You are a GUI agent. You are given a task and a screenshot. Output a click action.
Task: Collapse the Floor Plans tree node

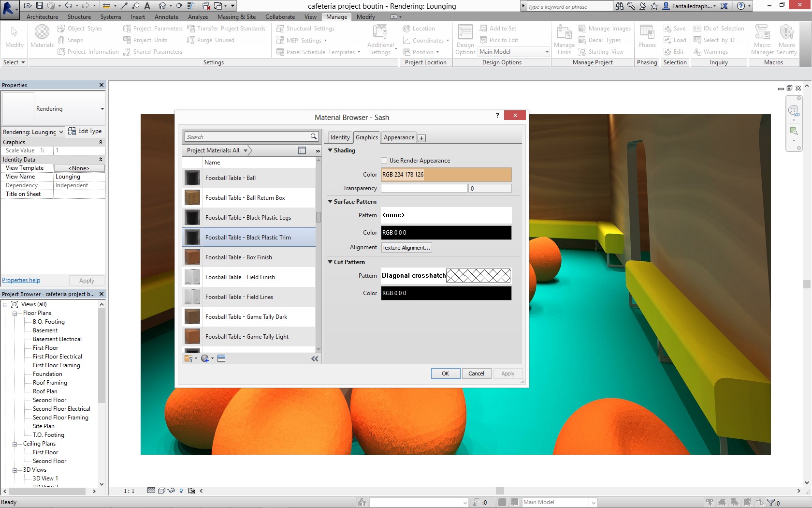coord(14,314)
